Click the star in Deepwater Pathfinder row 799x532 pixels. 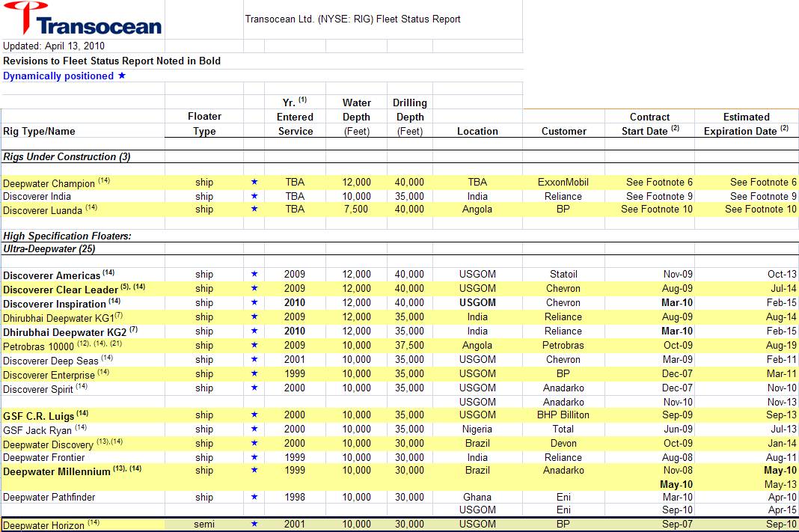pyautogui.click(x=254, y=497)
